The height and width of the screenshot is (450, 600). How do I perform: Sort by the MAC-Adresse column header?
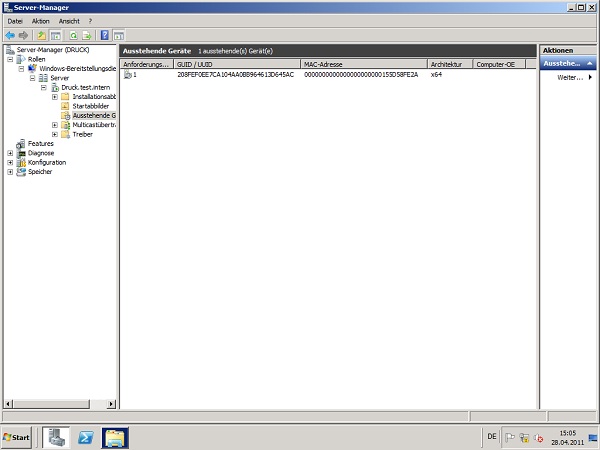pyautogui.click(x=364, y=64)
